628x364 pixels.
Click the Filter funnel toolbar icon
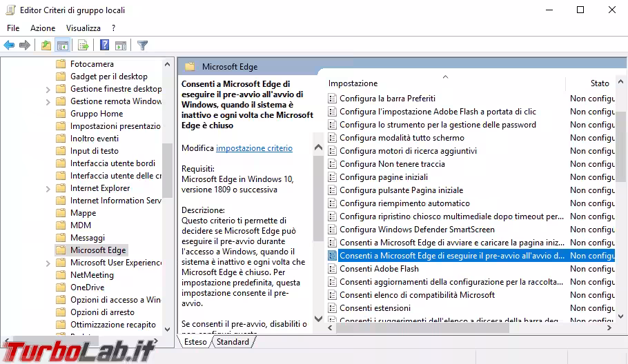coord(142,45)
